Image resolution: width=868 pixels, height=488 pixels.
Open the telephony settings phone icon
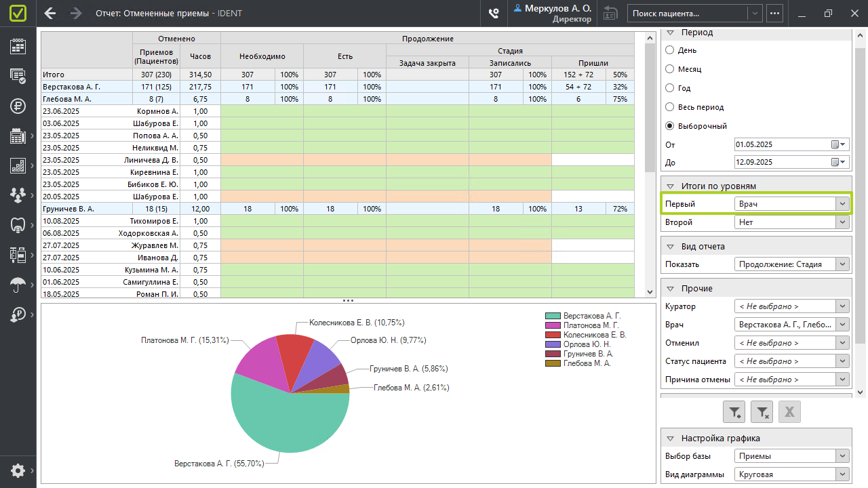pos(494,13)
